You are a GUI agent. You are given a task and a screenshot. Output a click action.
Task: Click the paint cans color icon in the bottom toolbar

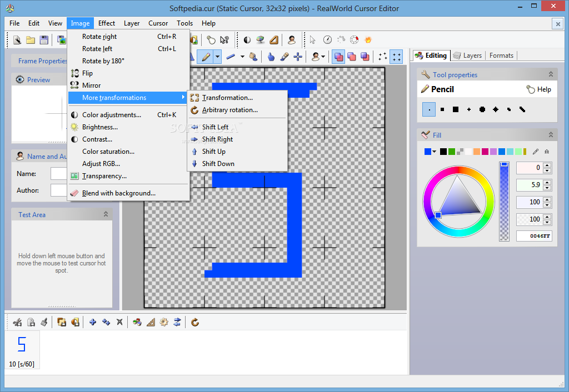click(137, 322)
